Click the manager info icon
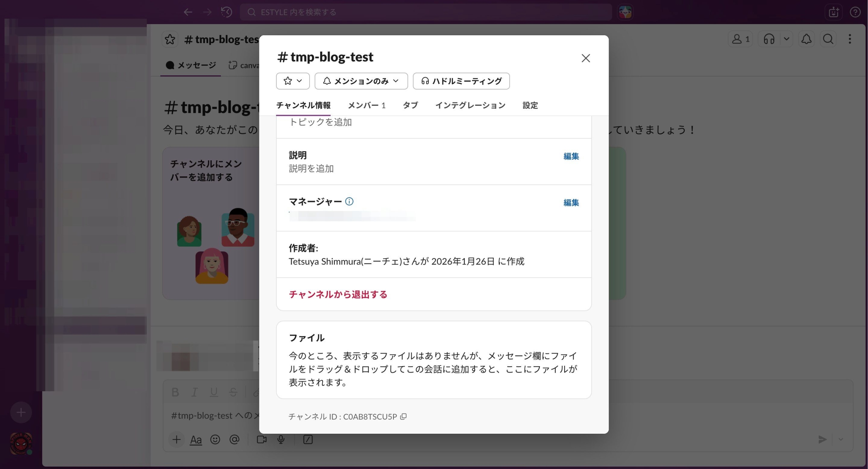 click(x=349, y=201)
